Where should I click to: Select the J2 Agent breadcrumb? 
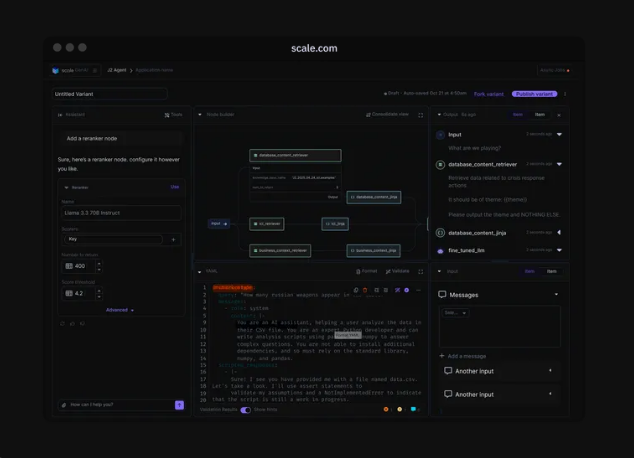[x=117, y=70]
